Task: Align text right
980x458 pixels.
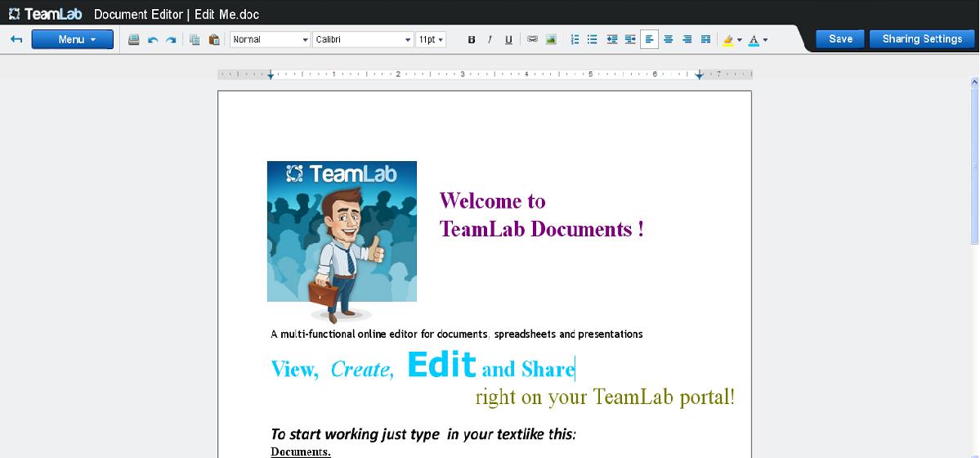Action: click(687, 39)
